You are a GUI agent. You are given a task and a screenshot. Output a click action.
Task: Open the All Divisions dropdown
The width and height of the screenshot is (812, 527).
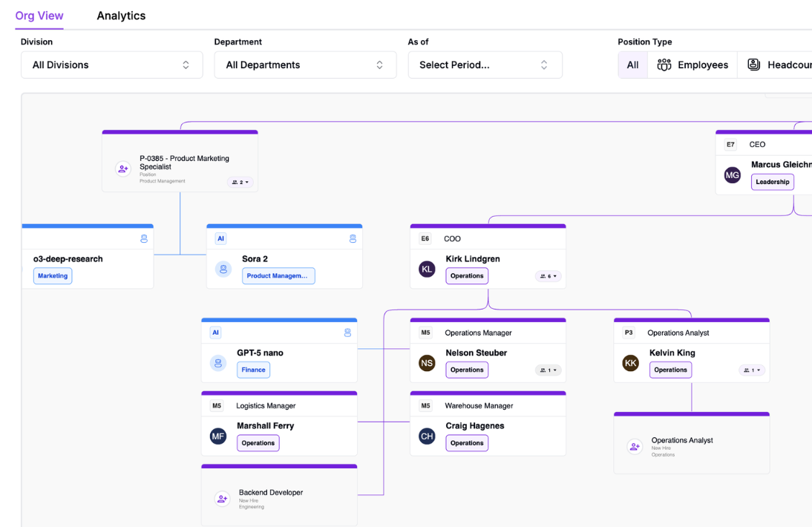[111, 65]
